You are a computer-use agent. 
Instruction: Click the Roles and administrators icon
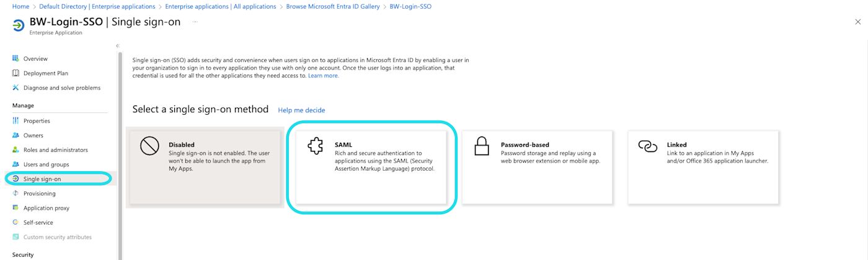pos(15,150)
